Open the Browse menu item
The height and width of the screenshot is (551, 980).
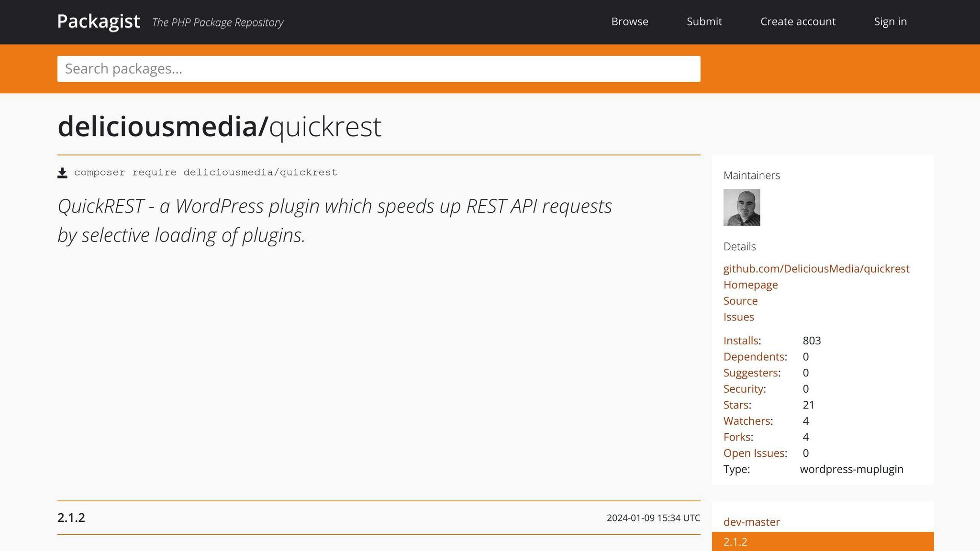click(630, 22)
